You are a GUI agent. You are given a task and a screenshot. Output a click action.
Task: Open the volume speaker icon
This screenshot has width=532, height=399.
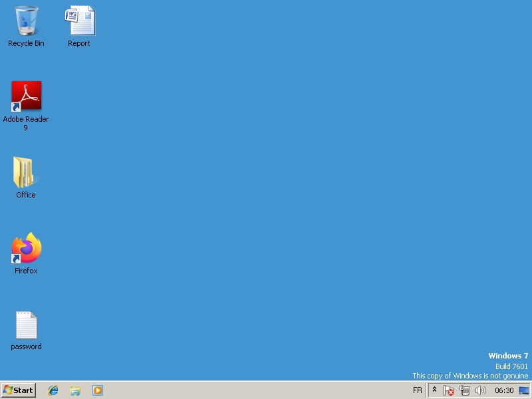point(480,390)
